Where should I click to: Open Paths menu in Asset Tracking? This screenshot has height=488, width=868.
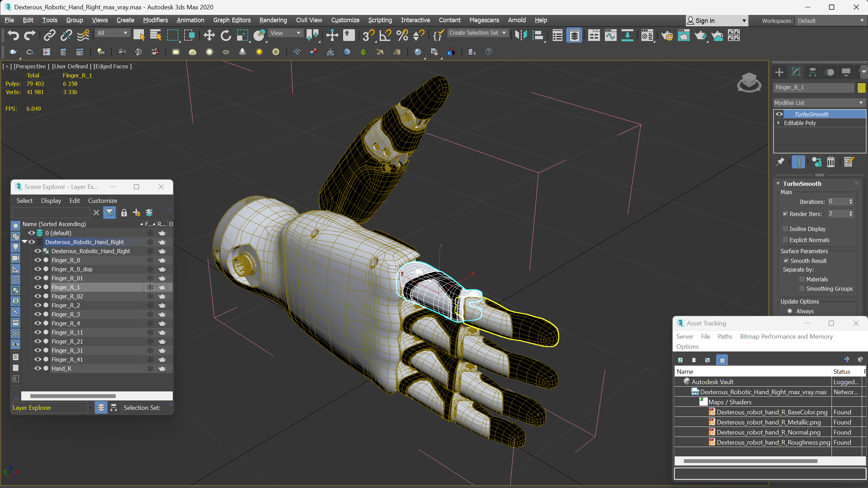(725, 337)
